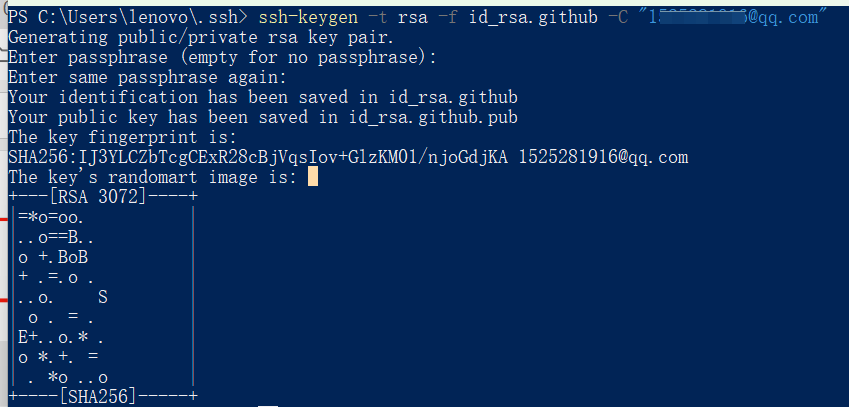Click the key fingerprint is line
The image size is (849, 407).
[x=122, y=137]
